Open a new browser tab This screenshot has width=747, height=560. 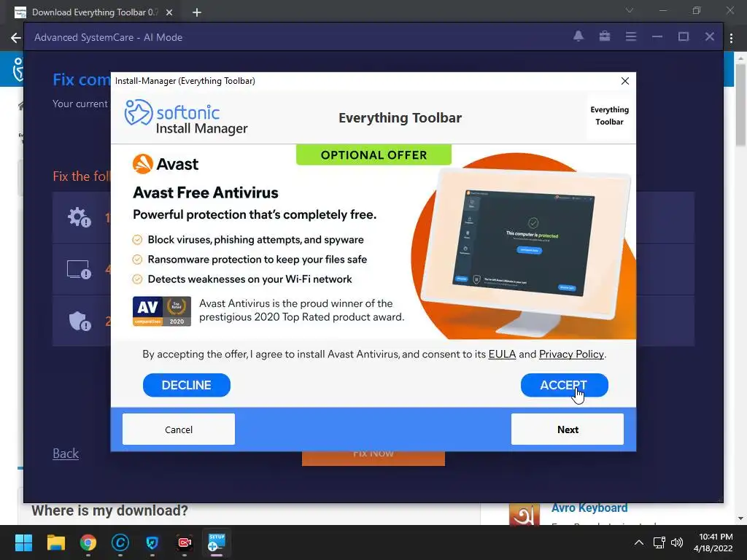click(197, 12)
